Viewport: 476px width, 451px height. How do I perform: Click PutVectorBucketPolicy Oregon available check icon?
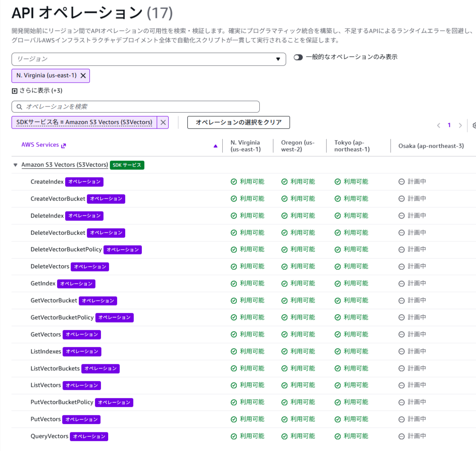[x=284, y=402]
